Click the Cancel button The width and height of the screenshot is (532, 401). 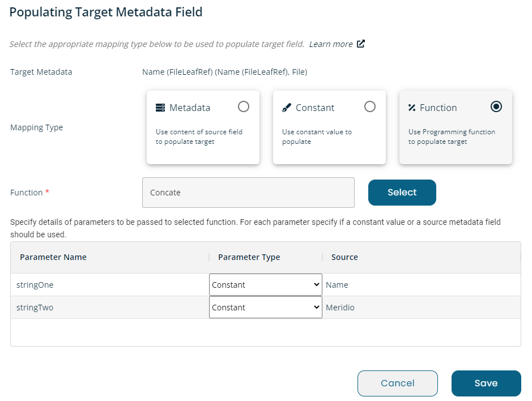(398, 383)
